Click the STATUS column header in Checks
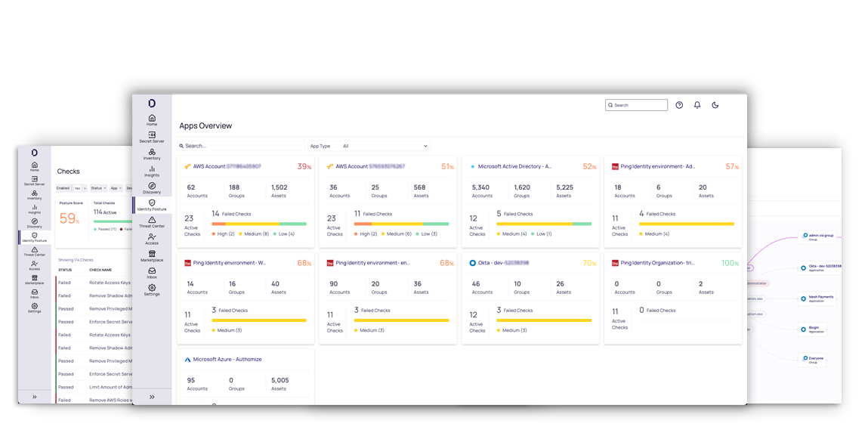The width and height of the screenshot is (868, 433). click(65, 270)
